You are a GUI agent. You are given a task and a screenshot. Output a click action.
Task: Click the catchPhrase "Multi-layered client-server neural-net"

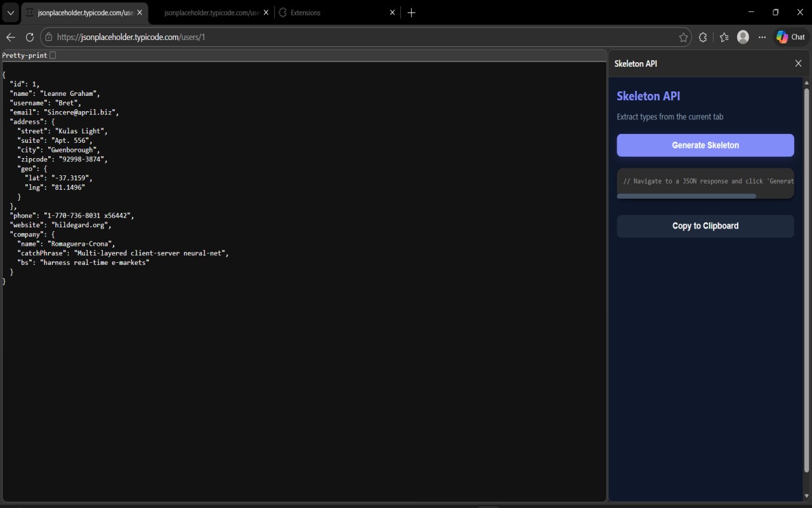151,253
